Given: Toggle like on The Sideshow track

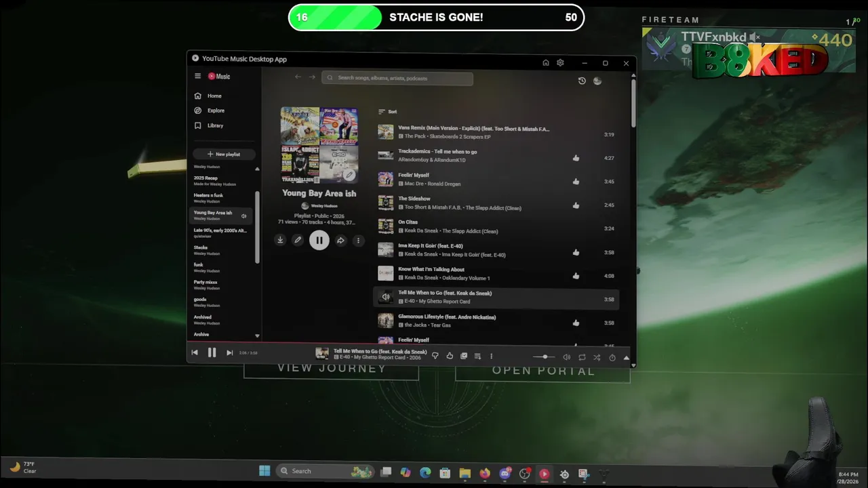Looking at the screenshot, I should pos(576,205).
